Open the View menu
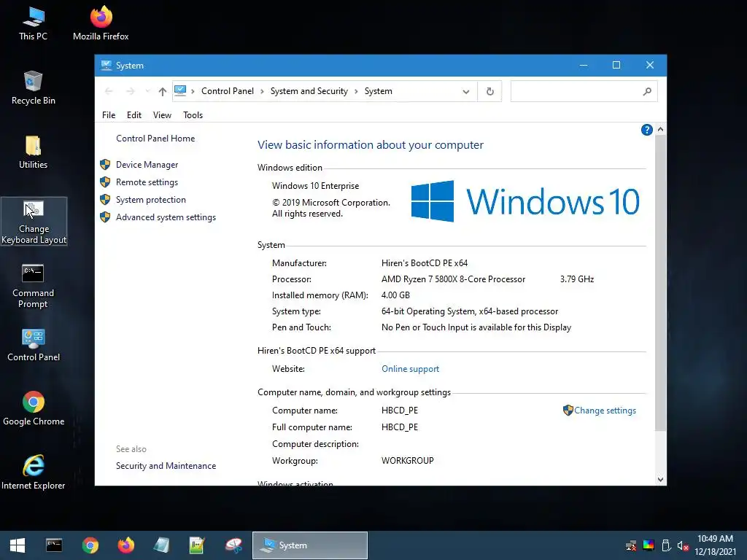The height and width of the screenshot is (560, 747). point(162,114)
